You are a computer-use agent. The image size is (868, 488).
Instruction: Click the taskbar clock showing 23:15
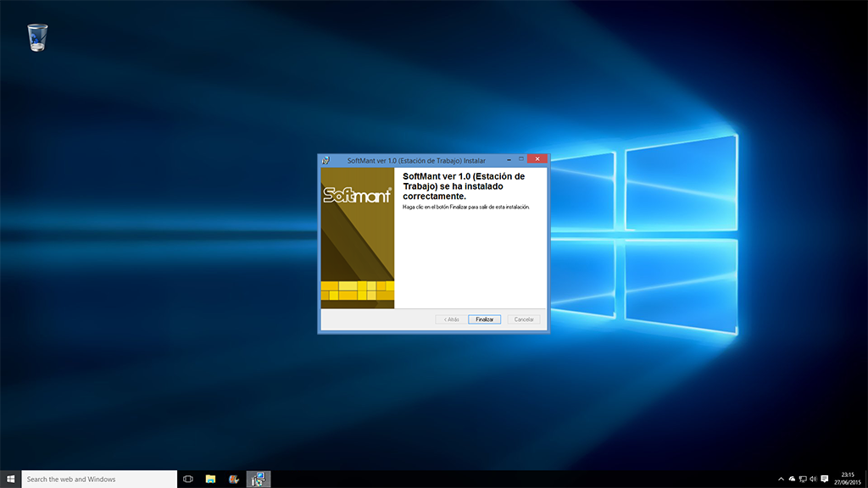point(848,479)
